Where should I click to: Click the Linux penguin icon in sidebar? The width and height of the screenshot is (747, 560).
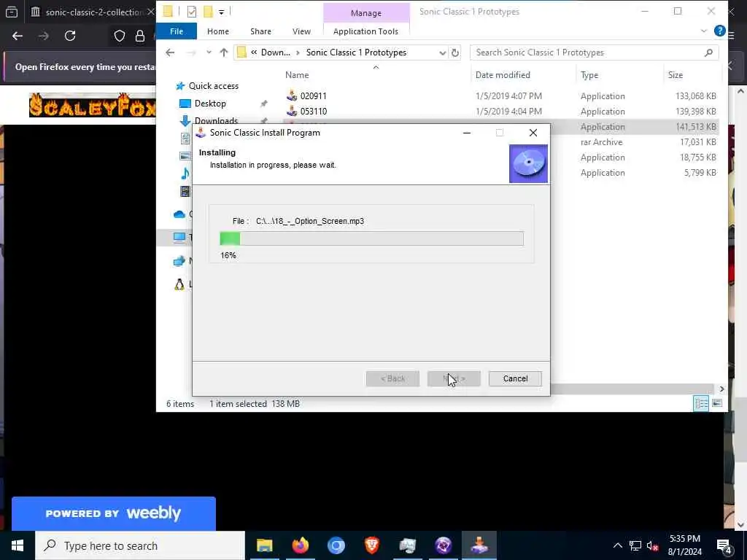point(179,284)
